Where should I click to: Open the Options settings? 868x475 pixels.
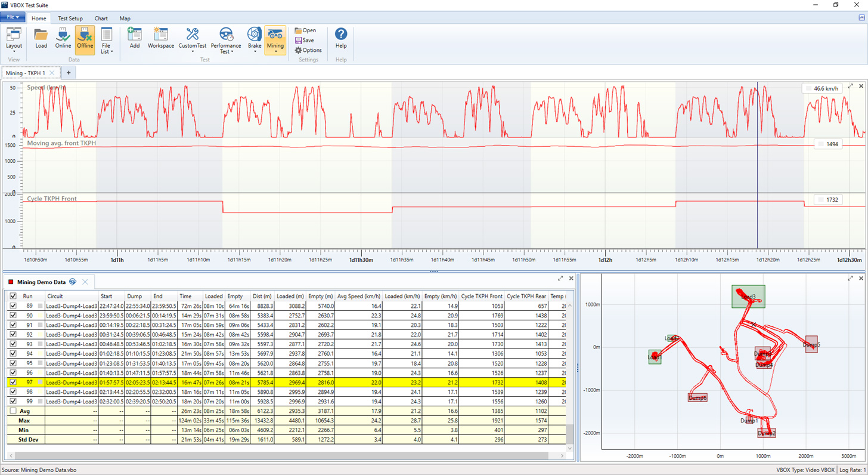pos(308,50)
